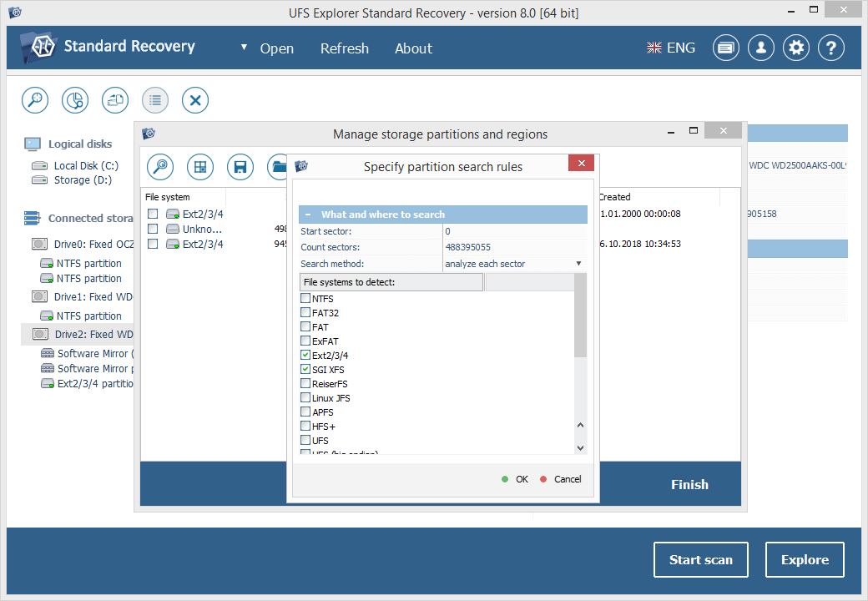The width and height of the screenshot is (868, 601).
Task: Confirm search rules with OK
Action: click(515, 479)
